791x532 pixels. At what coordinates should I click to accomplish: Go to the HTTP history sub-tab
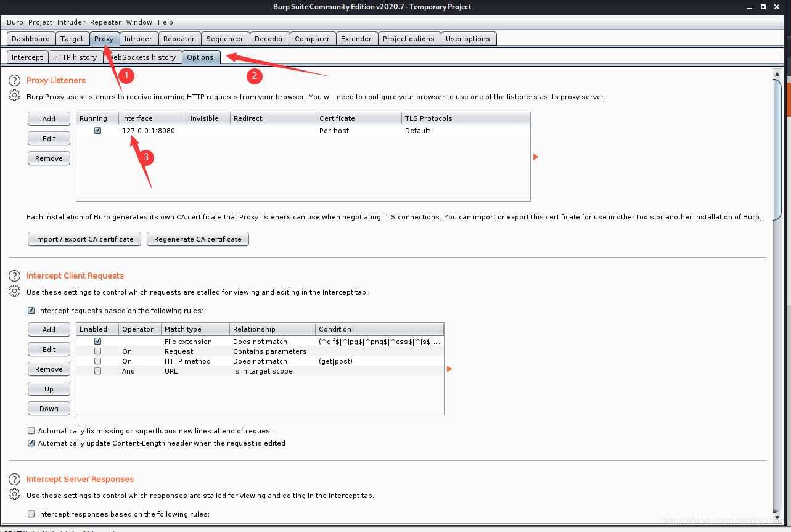click(75, 57)
